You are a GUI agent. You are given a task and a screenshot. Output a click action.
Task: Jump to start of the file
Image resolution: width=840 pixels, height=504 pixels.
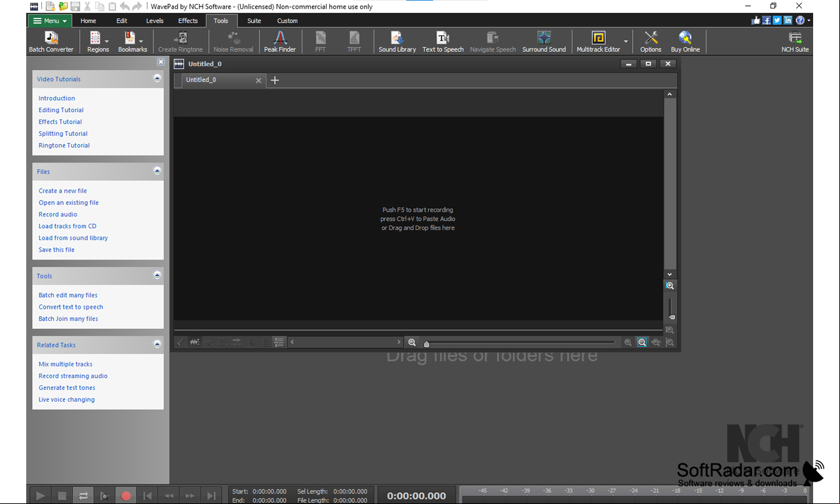(148, 496)
